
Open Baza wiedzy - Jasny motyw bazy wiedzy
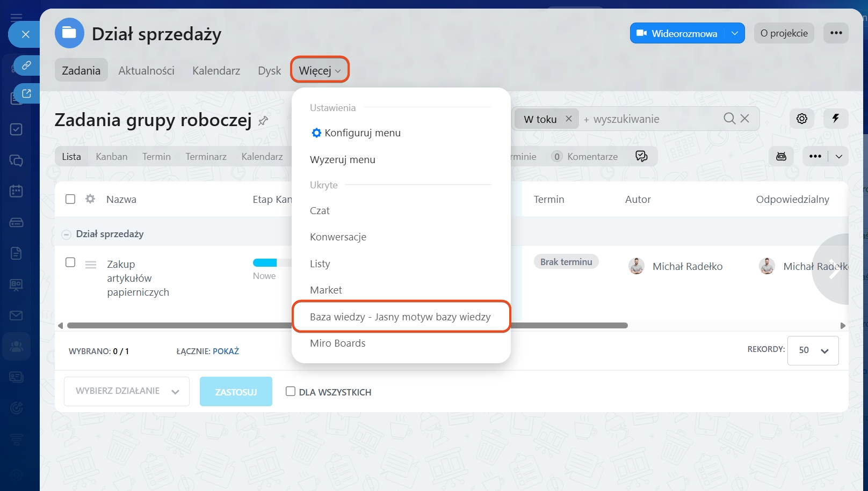(401, 317)
